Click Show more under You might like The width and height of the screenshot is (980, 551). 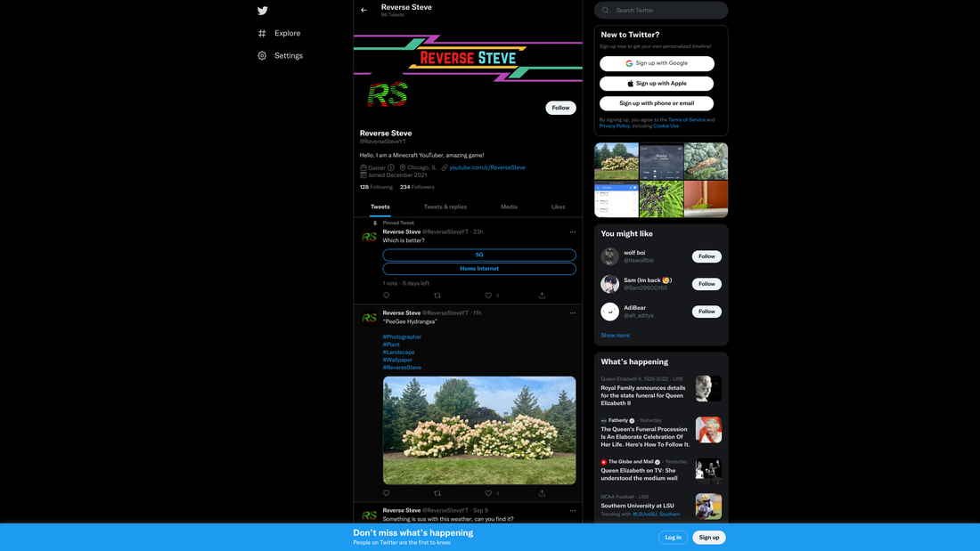[615, 336]
